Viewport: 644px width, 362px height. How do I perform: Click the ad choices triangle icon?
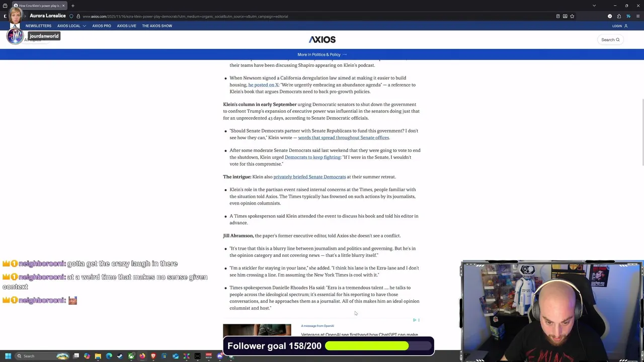(x=415, y=320)
